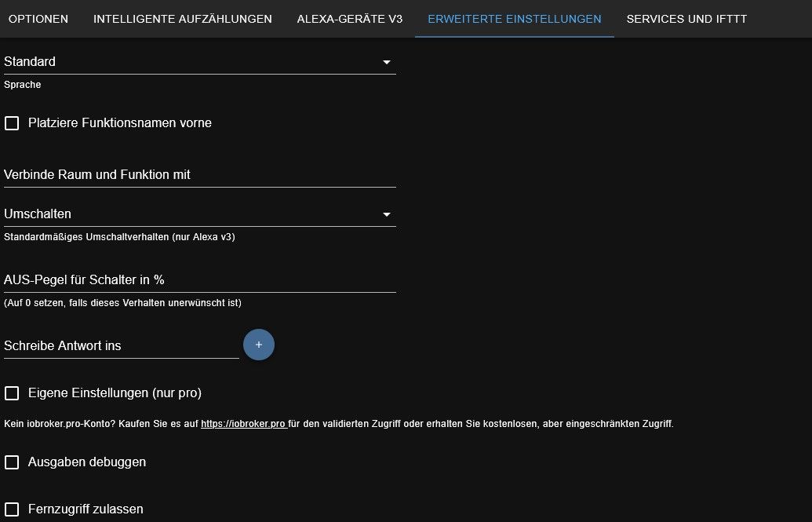
Task: Open the Alexa-Geräte V3 tab
Action: 350,19
